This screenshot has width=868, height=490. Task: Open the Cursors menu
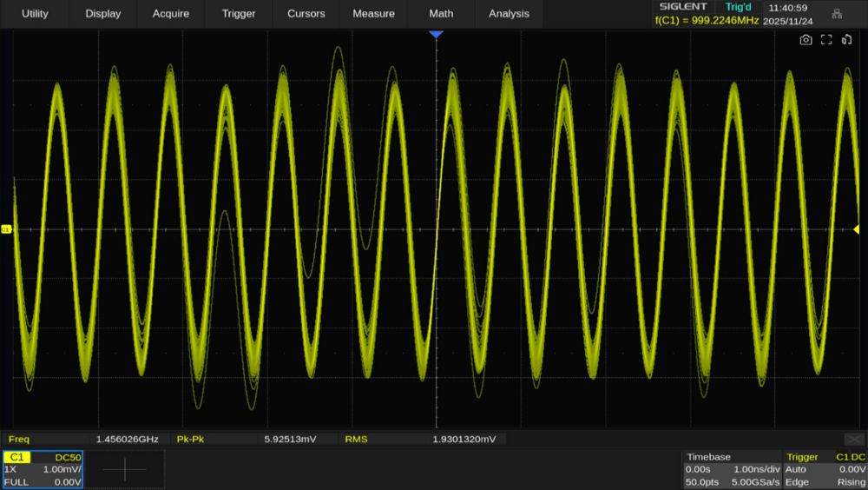306,14
